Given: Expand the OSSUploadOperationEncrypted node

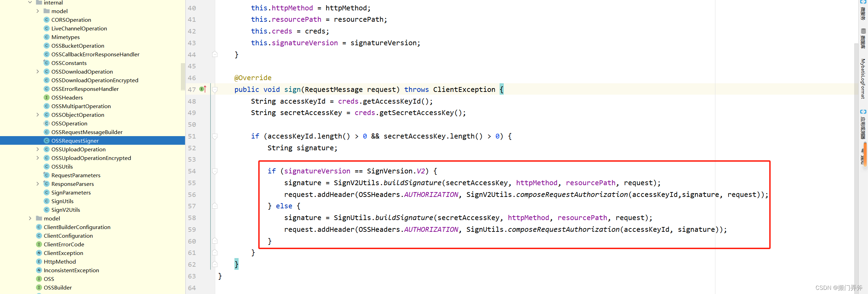Looking at the screenshot, I should pyautogui.click(x=38, y=158).
